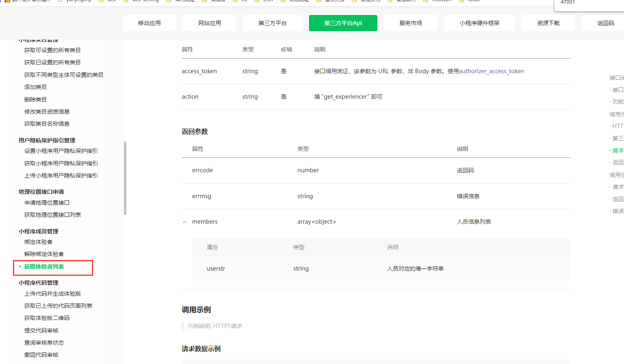Click the 人员信息列表 description cell
This screenshot has width=624, height=364.
[474, 222]
